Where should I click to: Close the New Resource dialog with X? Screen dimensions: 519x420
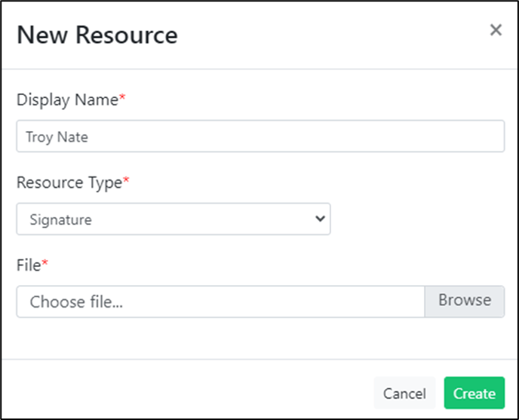point(496,30)
